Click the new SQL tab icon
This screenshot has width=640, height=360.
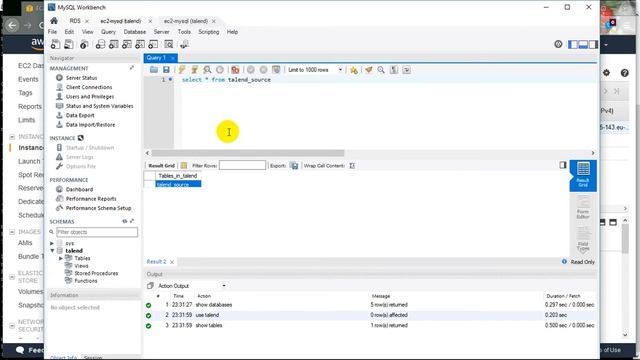pyautogui.click(x=55, y=44)
